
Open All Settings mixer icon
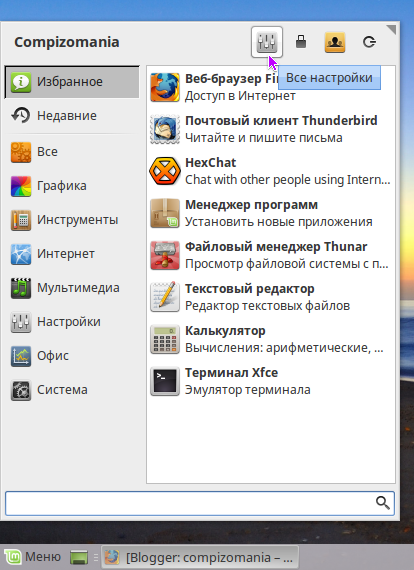(x=267, y=42)
